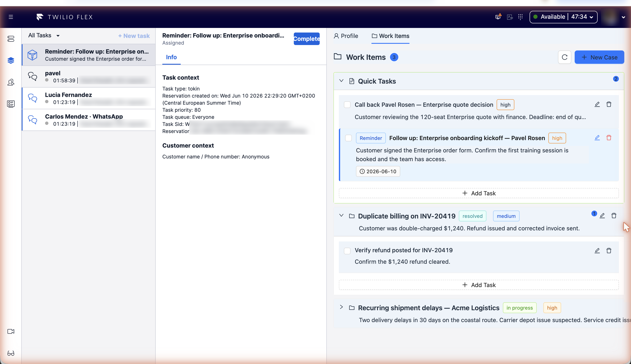Screen dimensions: 631x364
Task: Open the contact card sidebar icon
Action: click(11, 104)
